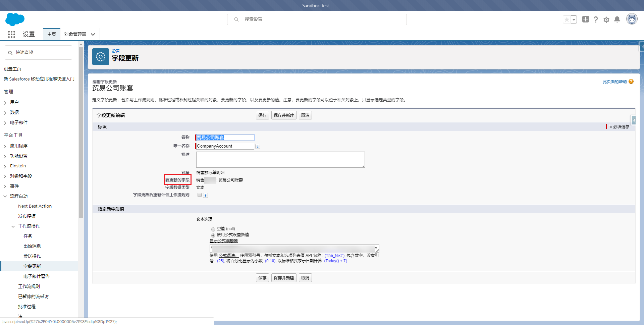Click top 保存并新建 button
Screen dimensions: 644x325
coord(284,115)
